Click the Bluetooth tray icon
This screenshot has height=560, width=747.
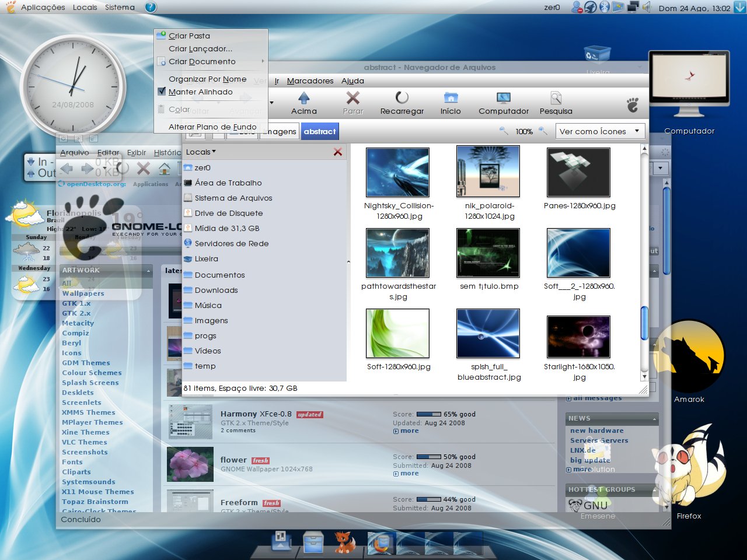coord(605,7)
